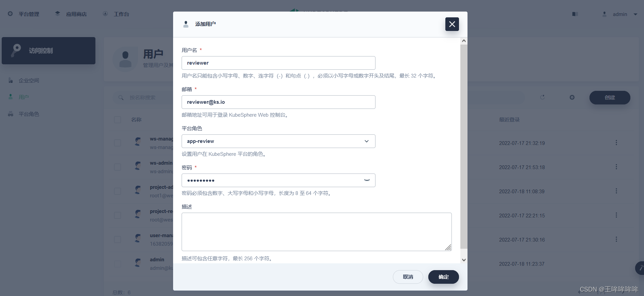The width and height of the screenshot is (644, 296).
Task: Check the project-regular row checkbox
Action: click(x=118, y=215)
